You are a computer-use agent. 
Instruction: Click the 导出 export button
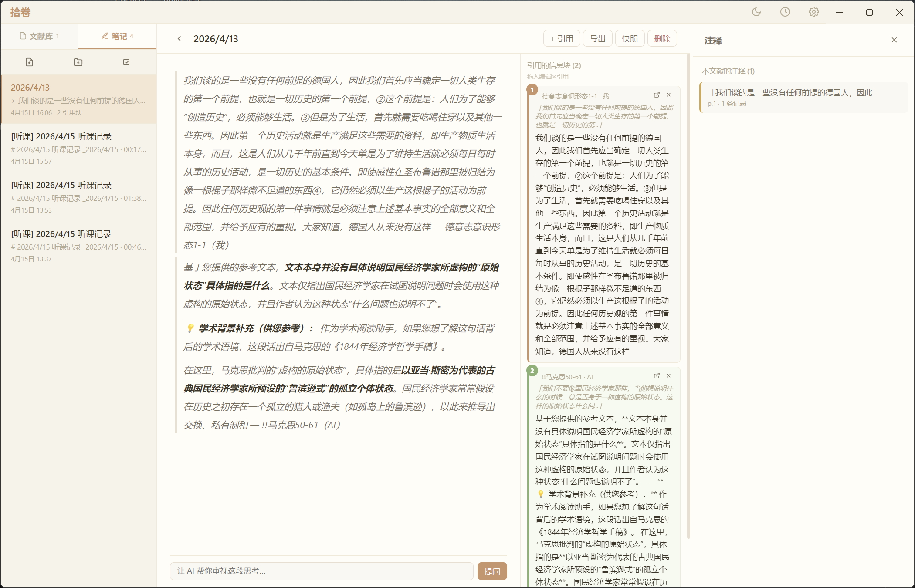tap(598, 39)
